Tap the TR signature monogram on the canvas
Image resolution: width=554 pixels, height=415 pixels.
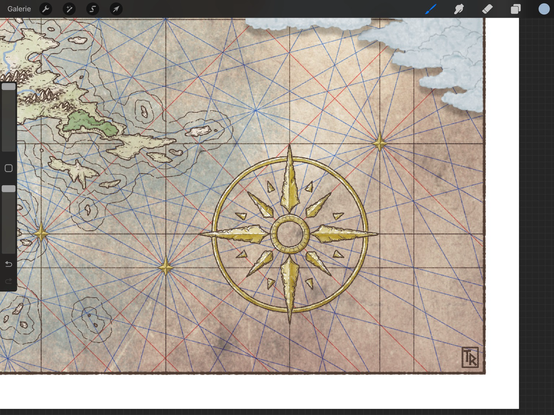470,357
